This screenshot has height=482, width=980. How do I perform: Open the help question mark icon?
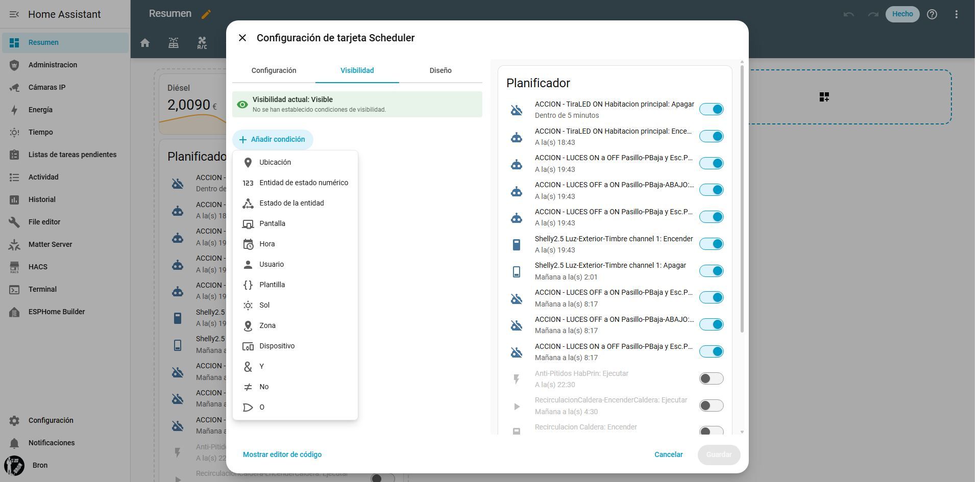[932, 14]
